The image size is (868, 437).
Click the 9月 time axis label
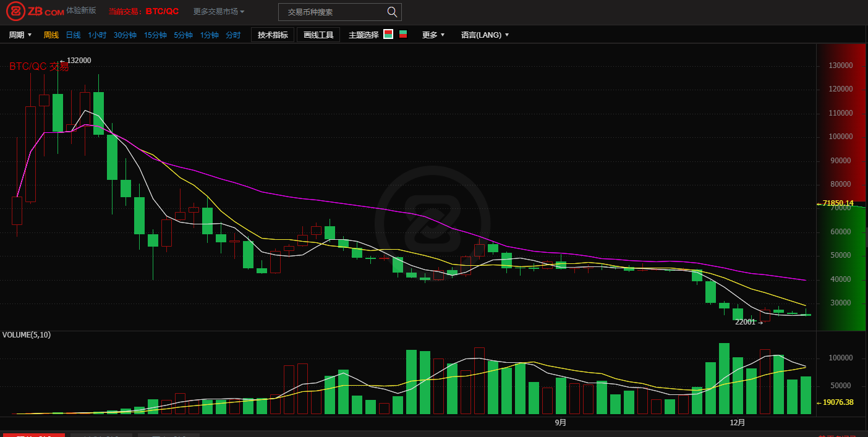click(x=560, y=423)
